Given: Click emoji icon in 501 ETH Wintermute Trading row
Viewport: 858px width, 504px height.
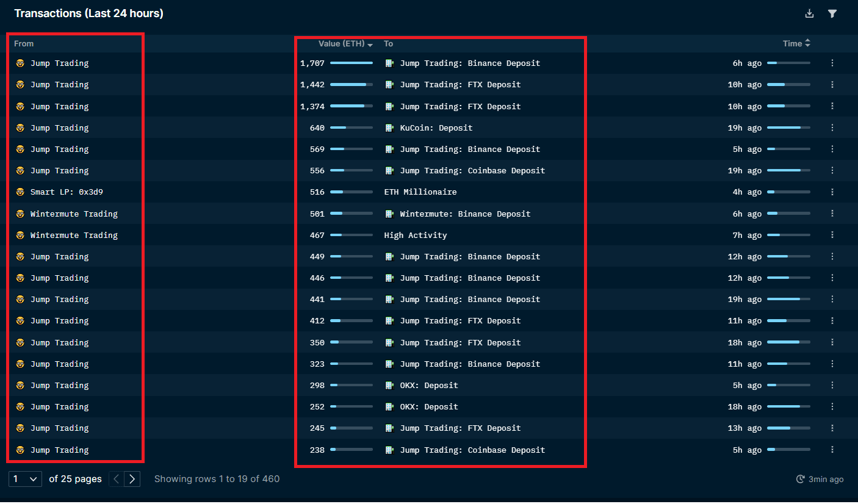Looking at the screenshot, I should [x=20, y=214].
